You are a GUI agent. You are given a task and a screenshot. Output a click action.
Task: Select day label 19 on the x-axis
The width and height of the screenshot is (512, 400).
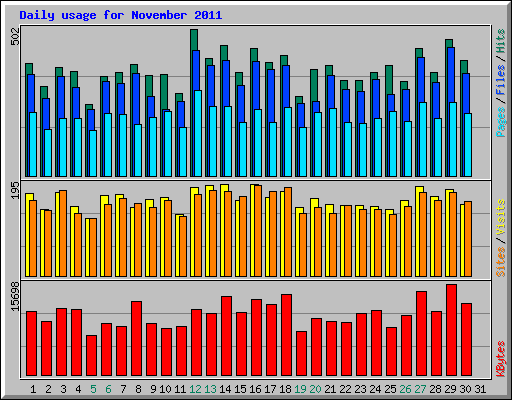tap(300, 389)
